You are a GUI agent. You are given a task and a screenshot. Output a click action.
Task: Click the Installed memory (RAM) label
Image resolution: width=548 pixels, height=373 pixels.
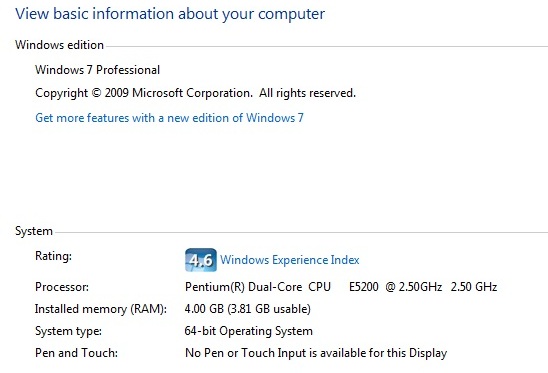pos(101,309)
